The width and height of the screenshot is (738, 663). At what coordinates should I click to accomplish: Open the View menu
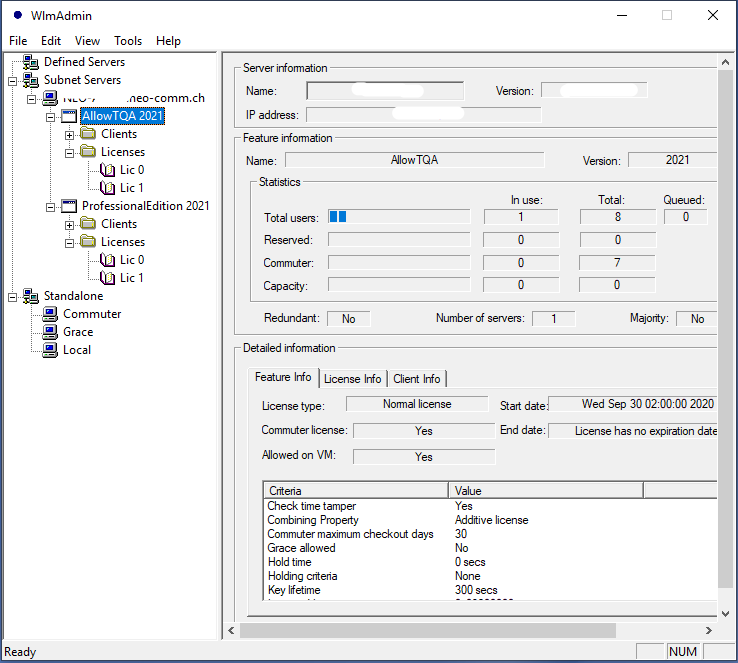pyautogui.click(x=88, y=41)
